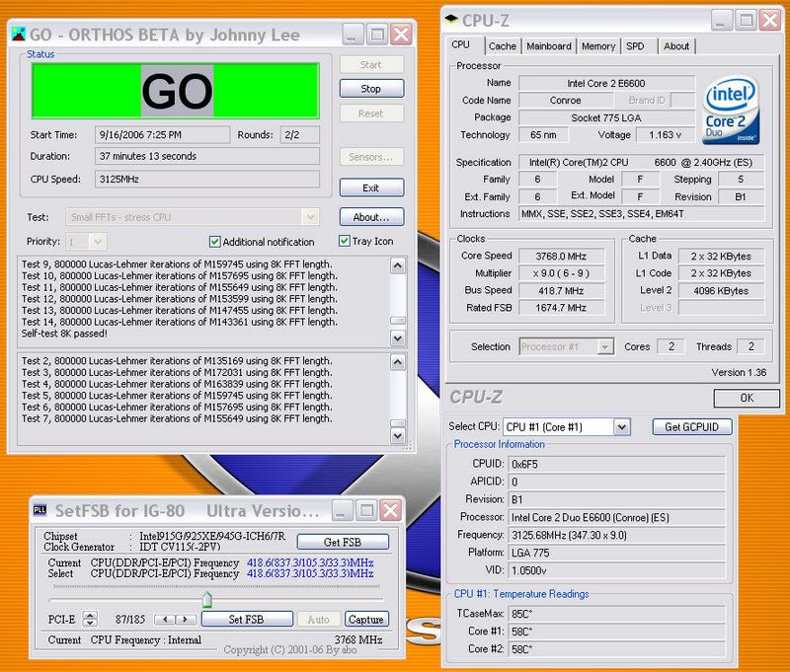Click the TCaseMax reading 85C
Image resolution: width=790 pixels, height=672 pixels.
tap(616, 614)
